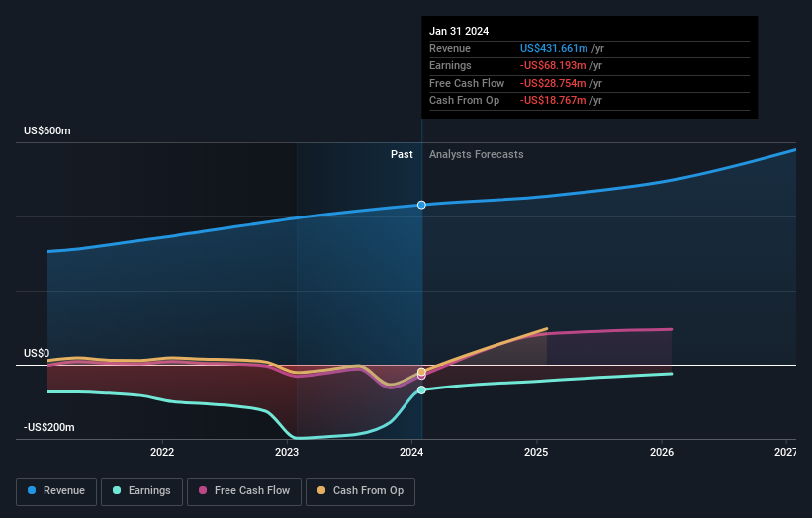This screenshot has height=518, width=812.
Task: Toggle the Earnings series legend button
Action: click(x=141, y=491)
